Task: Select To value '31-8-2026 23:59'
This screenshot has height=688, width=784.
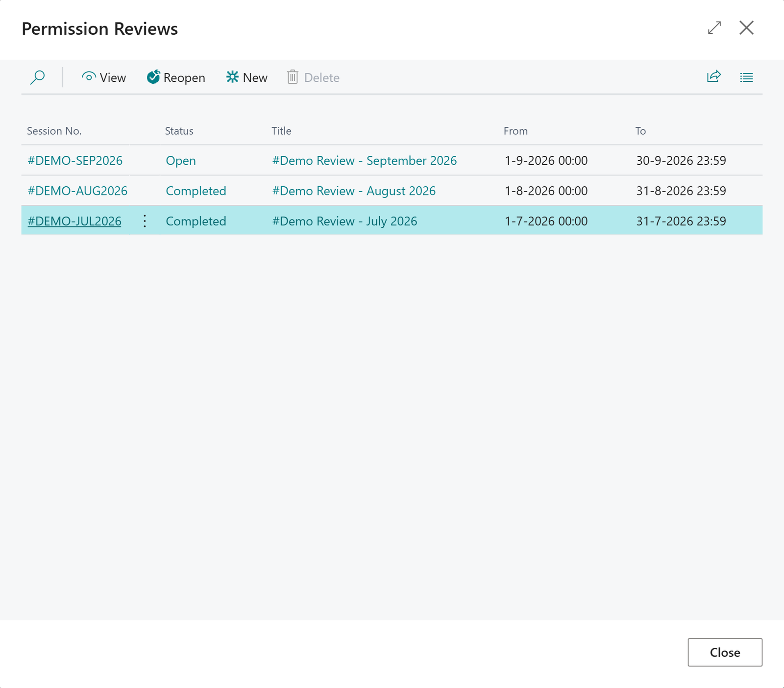Action: [681, 191]
